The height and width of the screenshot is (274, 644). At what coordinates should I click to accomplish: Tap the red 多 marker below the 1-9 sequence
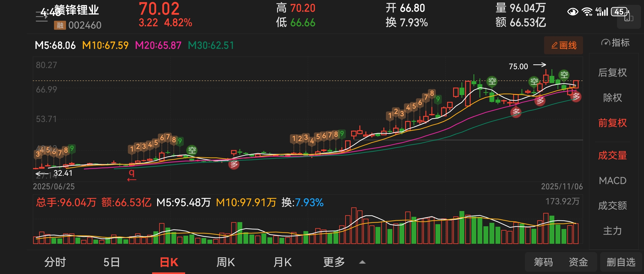[x=234, y=164]
